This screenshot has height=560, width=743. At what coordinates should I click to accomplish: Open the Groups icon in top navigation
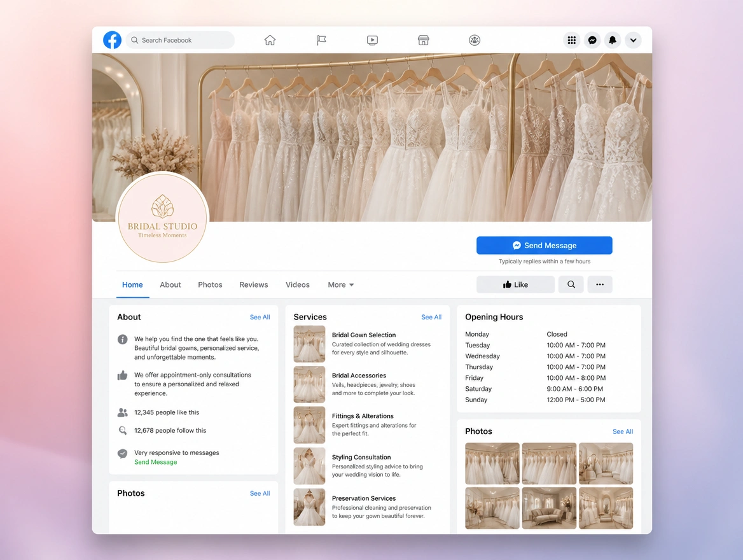pos(475,40)
